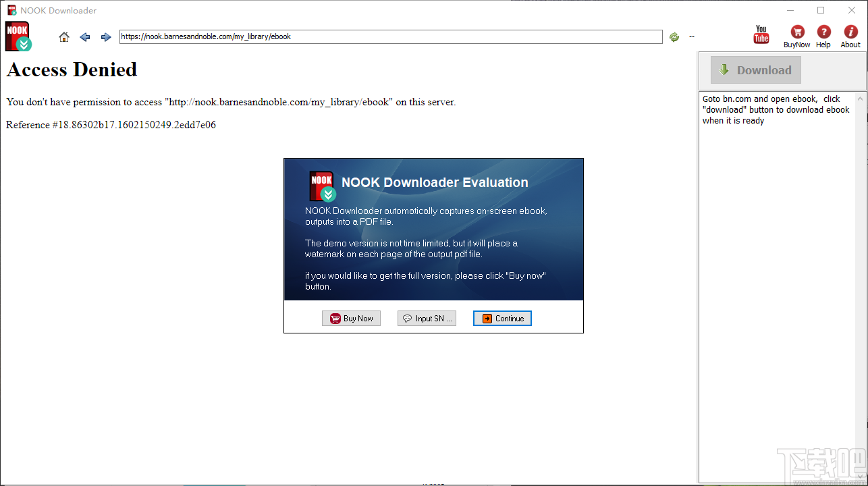Click the 'NOOK Downloader Evaluation' title
This screenshot has width=868, height=486.
click(x=435, y=182)
